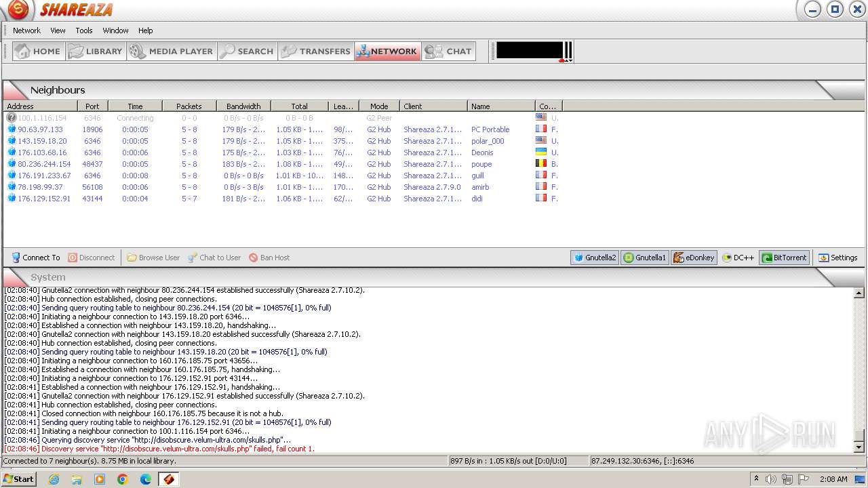Open the Network menu
868x488 pixels.
(x=26, y=30)
